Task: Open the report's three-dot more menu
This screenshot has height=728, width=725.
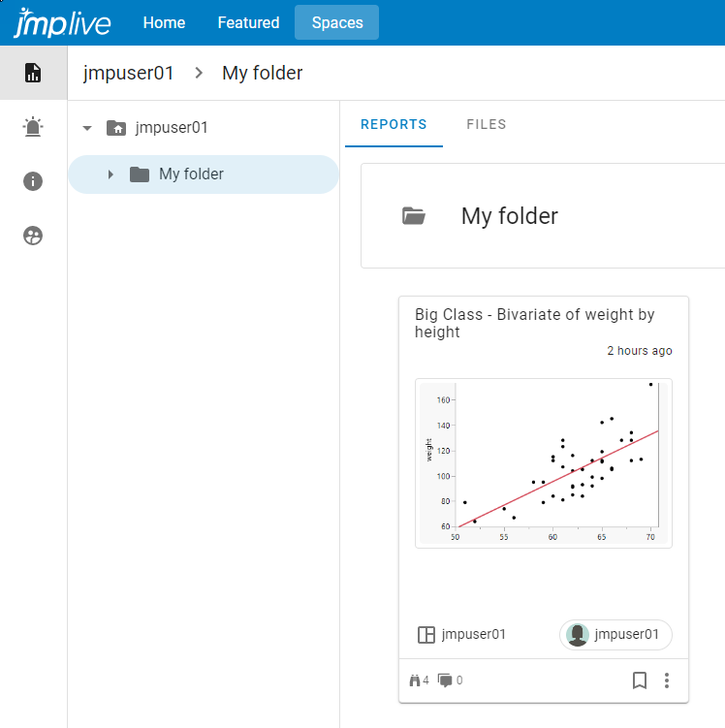Action: (667, 681)
